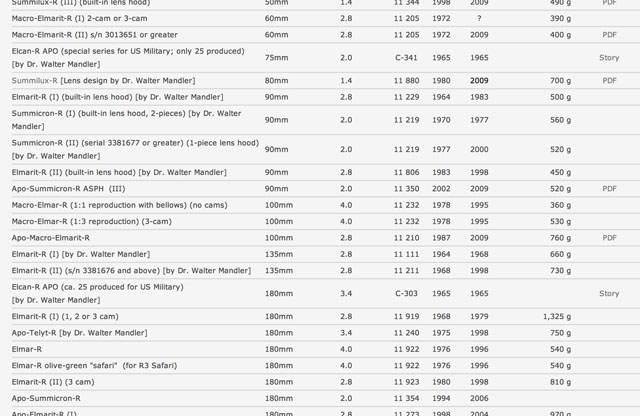Click order number 'C-341' cell
Viewport: 640px width, 416px height.
point(406,58)
